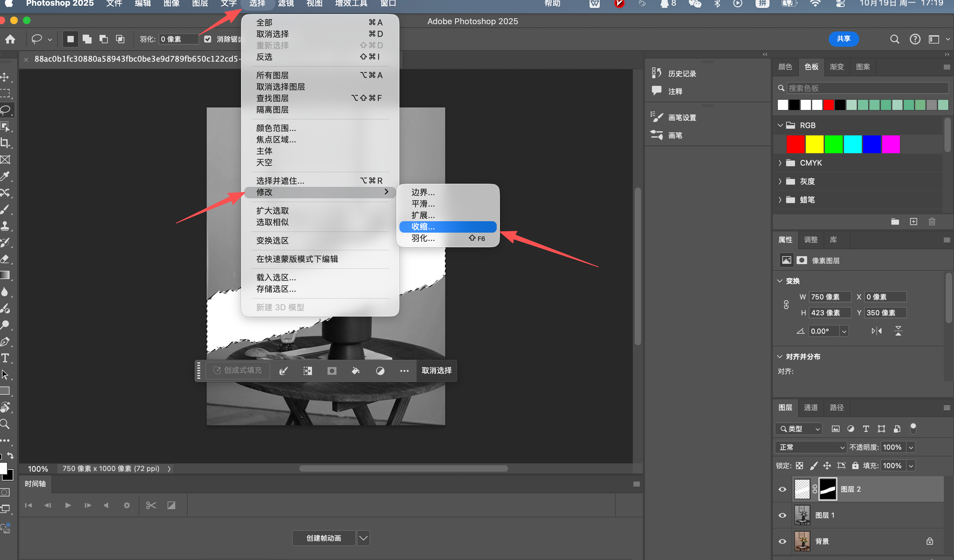Select the Eraser tool

(5, 259)
